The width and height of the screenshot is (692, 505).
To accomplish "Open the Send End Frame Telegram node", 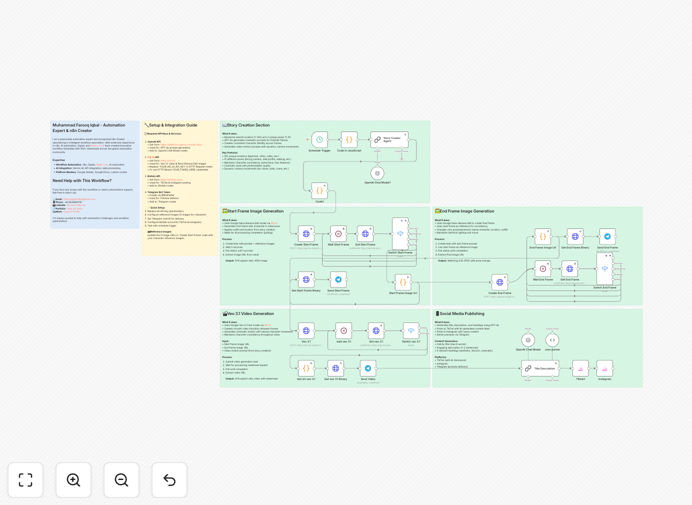I will click(607, 237).
